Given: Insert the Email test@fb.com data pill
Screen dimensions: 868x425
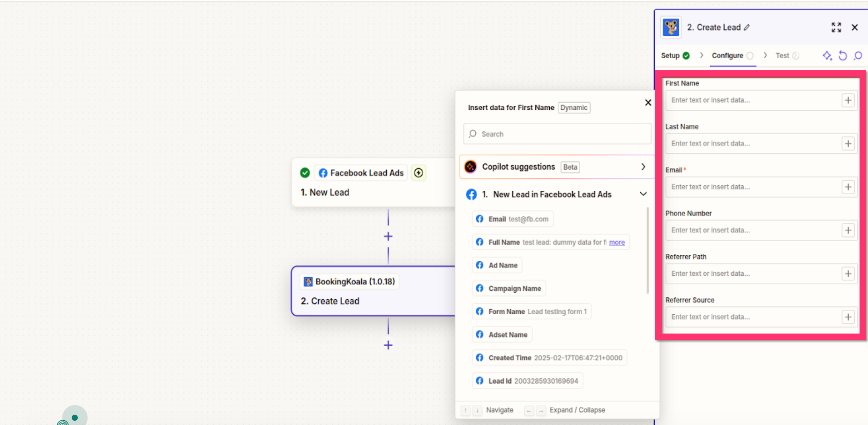Looking at the screenshot, I should click(513, 219).
